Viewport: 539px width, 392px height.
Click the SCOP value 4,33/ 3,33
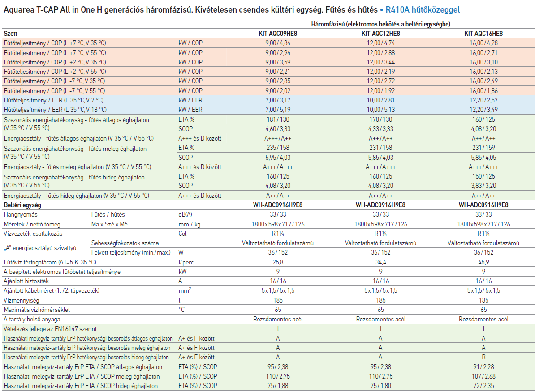(380, 129)
